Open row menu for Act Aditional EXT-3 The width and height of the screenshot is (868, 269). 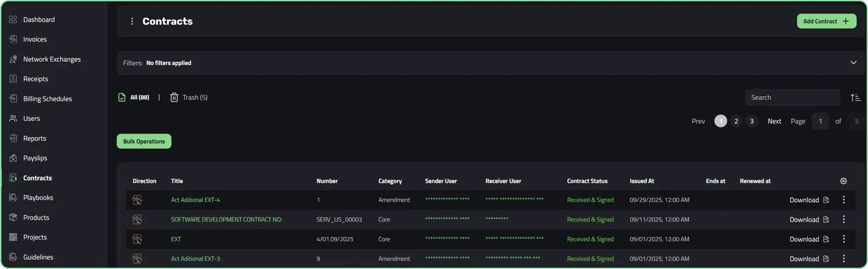pyautogui.click(x=844, y=259)
